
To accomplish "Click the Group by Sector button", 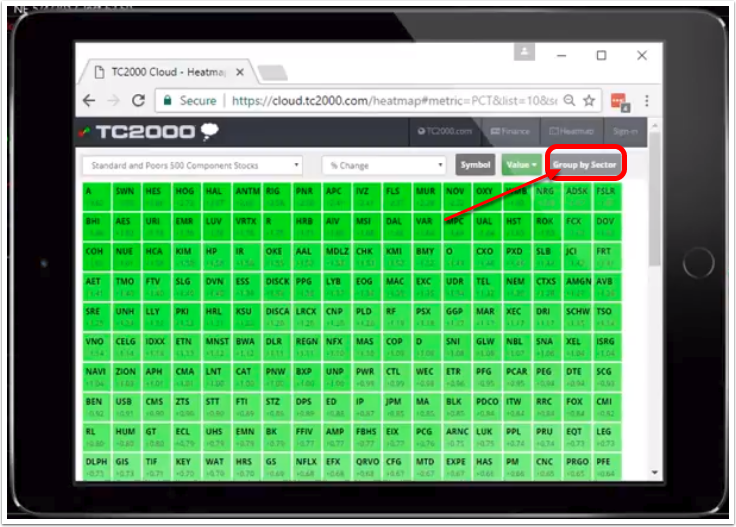I will pyautogui.click(x=584, y=165).
